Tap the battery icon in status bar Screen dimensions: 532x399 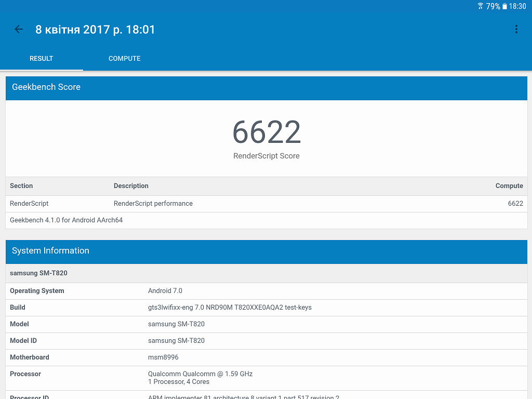coord(504,6)
